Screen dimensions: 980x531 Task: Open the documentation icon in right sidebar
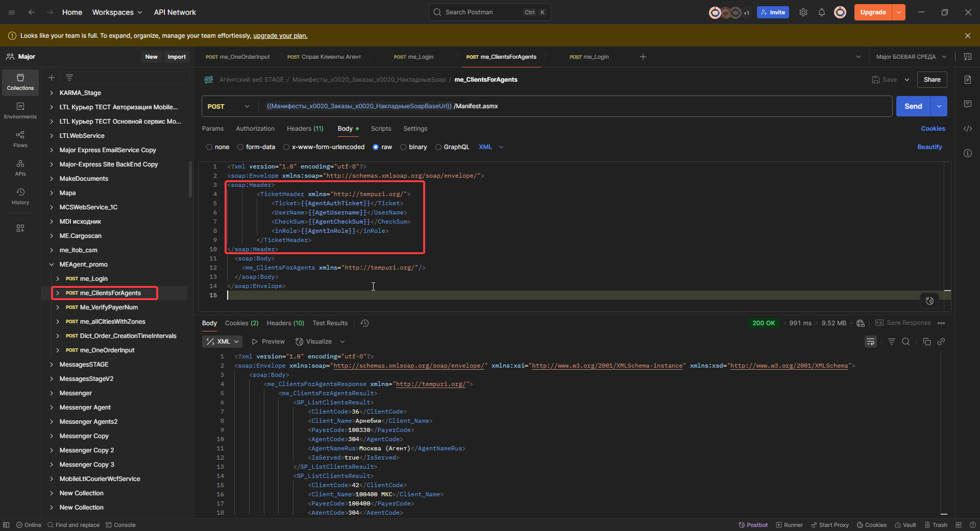click(x=968, y=80)
